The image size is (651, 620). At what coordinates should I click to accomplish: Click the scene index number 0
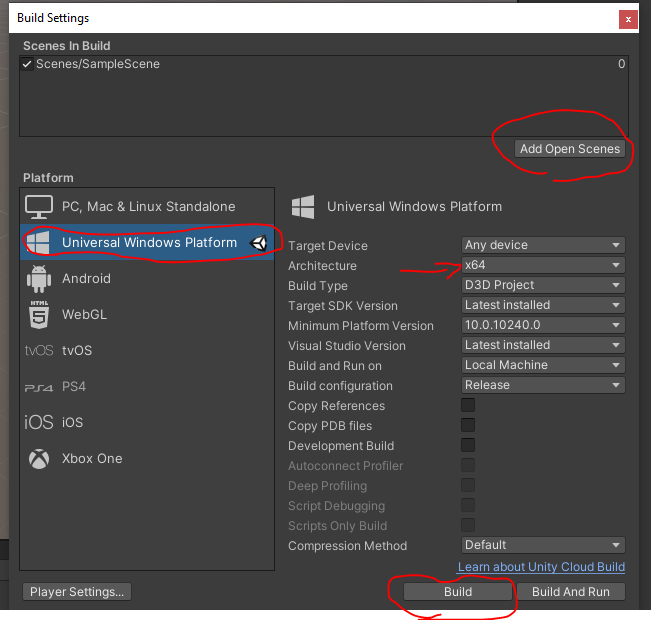point(621,64)
